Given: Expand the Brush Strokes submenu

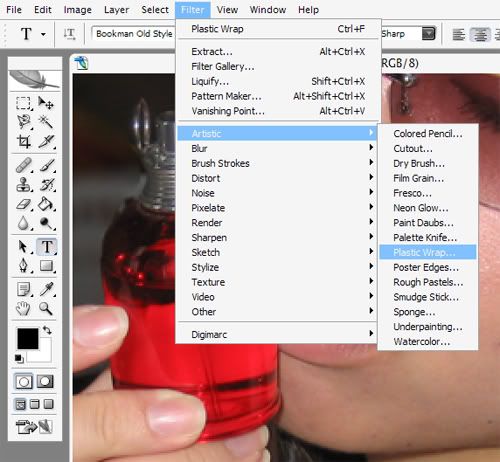Looking at the screenshot, I should [277, 163].
